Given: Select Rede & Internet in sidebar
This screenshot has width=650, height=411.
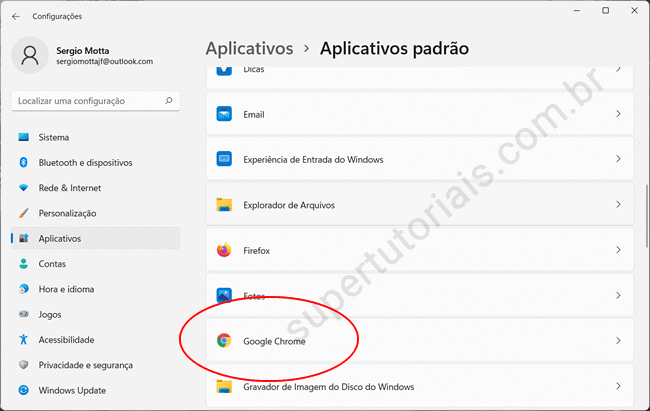Looking at the screenshot, I should point(70,188).
